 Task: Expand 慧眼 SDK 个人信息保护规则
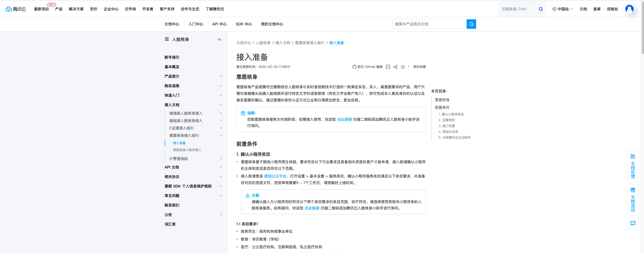(x=221, y=186)
